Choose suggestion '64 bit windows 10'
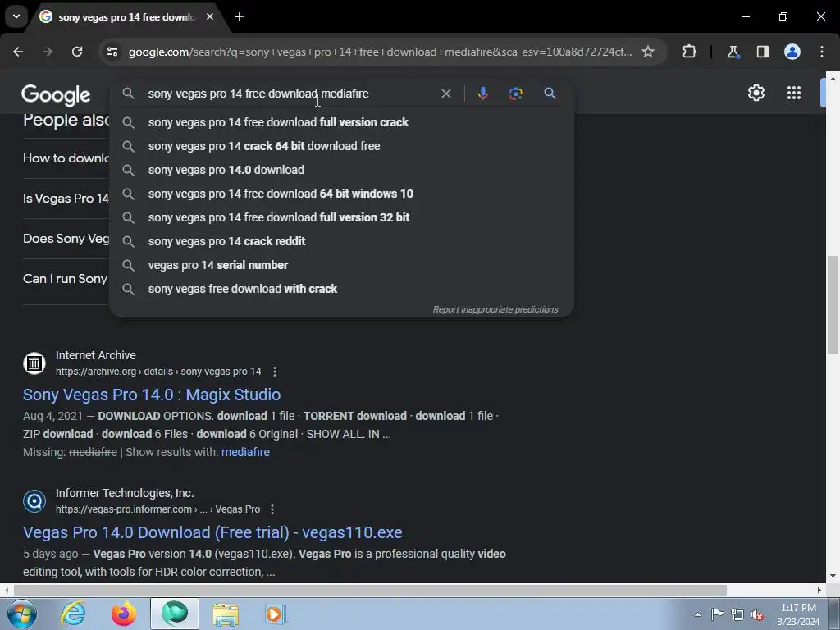The width and height of the screenshot is (840, 630). (341, 194)
